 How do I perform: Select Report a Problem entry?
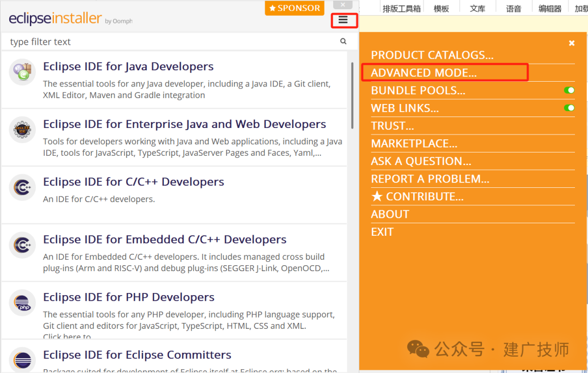click(x=430, y=179)
